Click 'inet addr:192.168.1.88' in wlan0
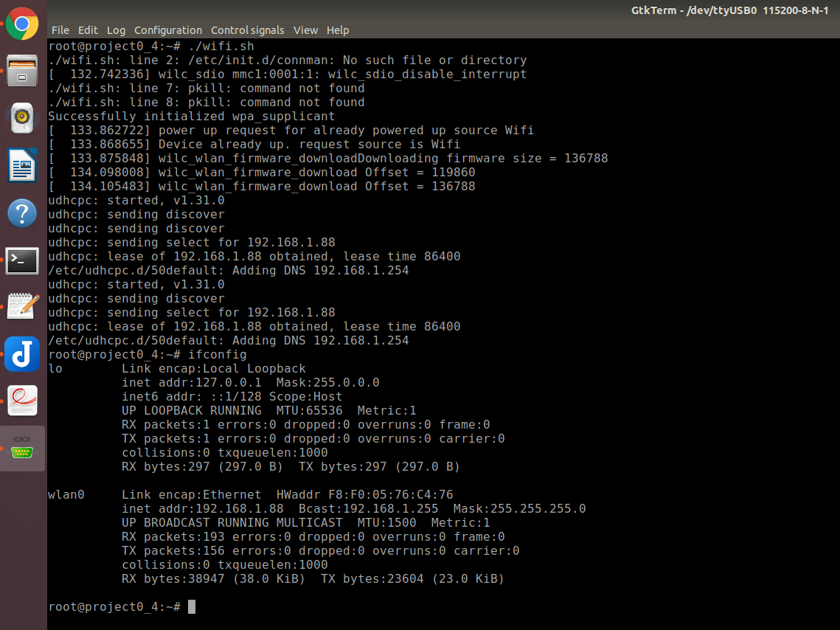This screenshot has height=630, width=840. coord(203,508)
